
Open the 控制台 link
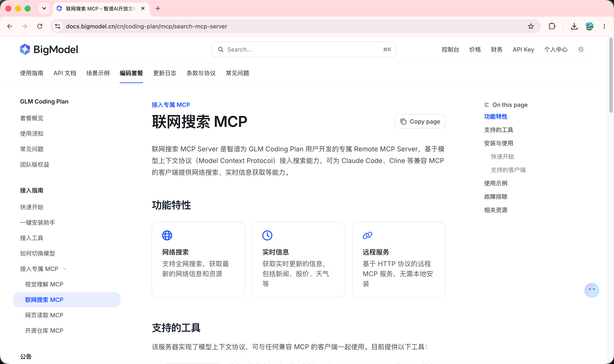click(450, 49)
